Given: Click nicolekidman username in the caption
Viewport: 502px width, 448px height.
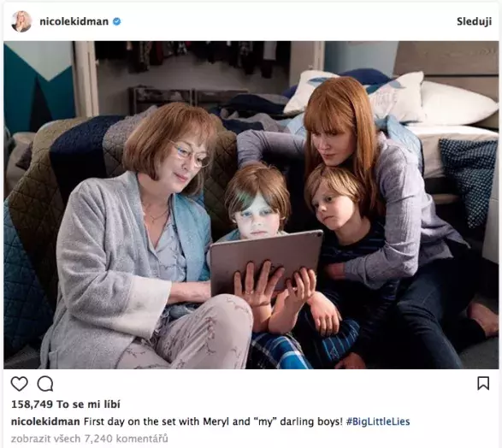Looking at the screenshot, I should pos(45,421).
